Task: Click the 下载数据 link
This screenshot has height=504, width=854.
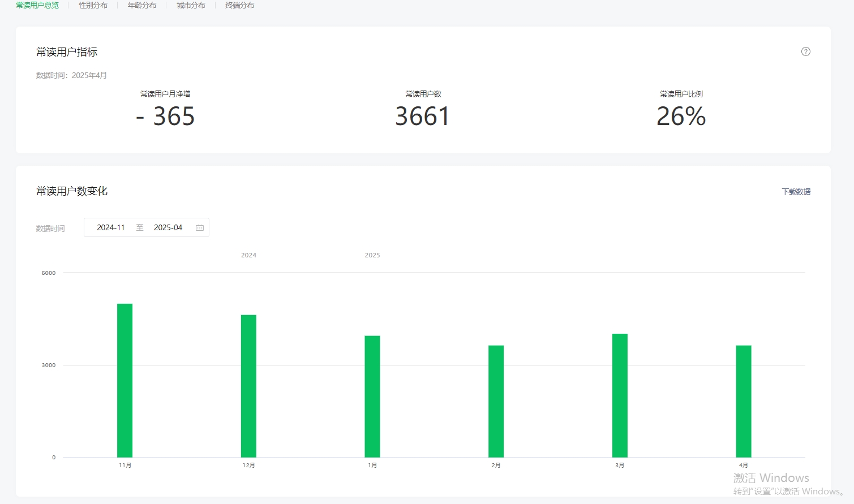Action: (796, 192)
